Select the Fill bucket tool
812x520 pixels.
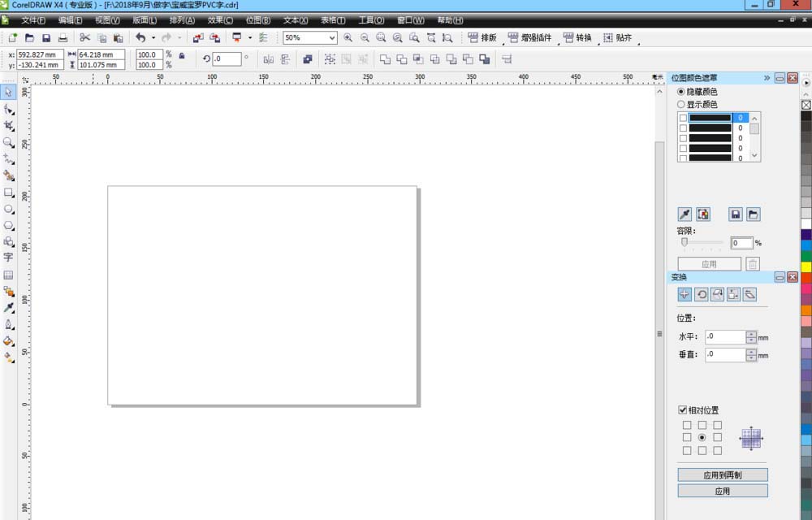click(x=8, y=340)
